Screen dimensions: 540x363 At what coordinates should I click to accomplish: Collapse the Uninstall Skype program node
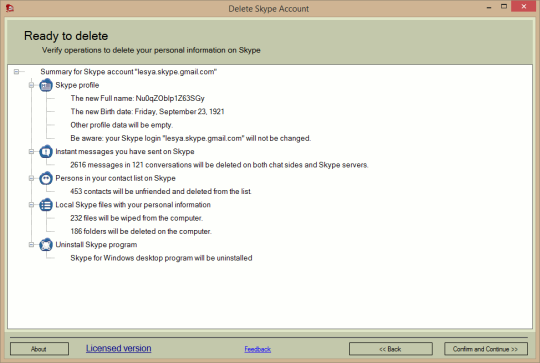pos(31,245)
